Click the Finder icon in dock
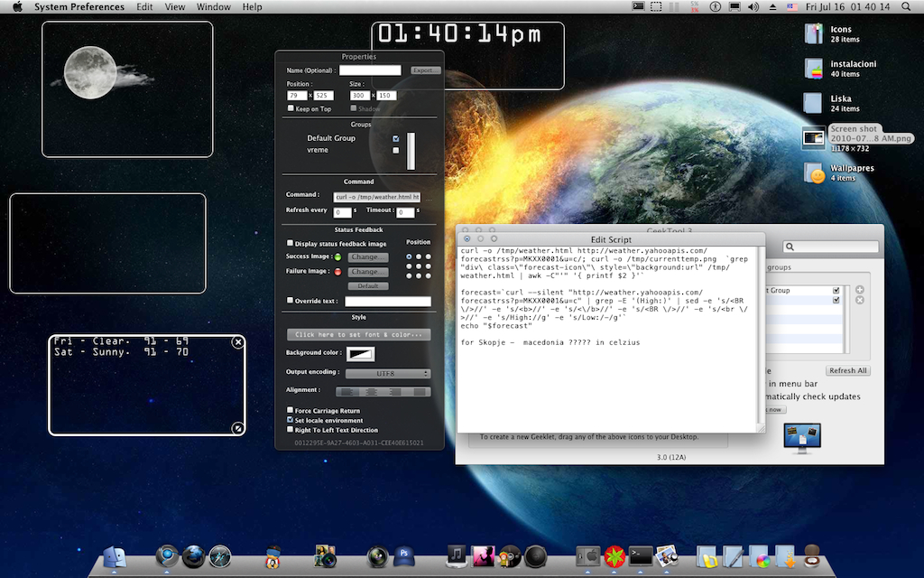This screenshot has height=578, width=924. [x=115, y=556]
